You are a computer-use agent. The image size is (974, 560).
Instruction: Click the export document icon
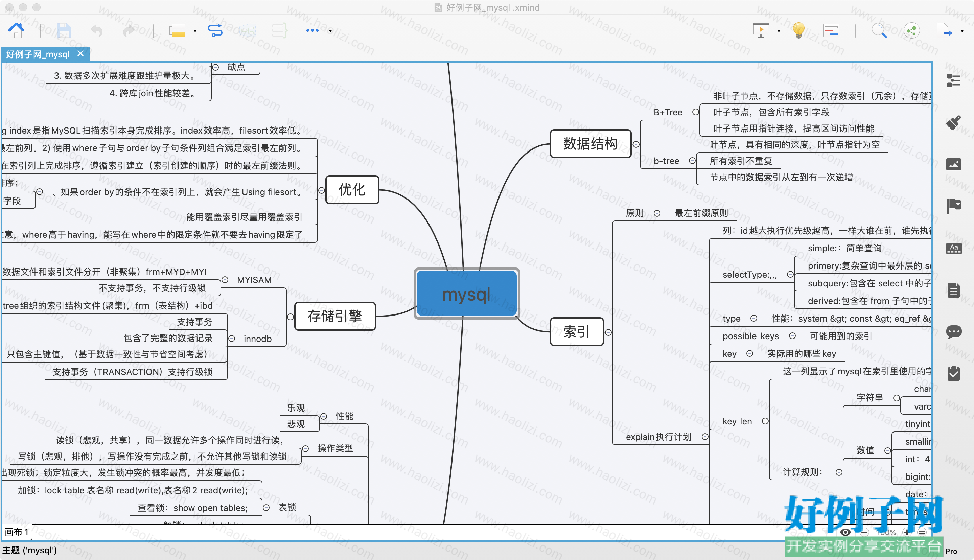click(944, 30)
